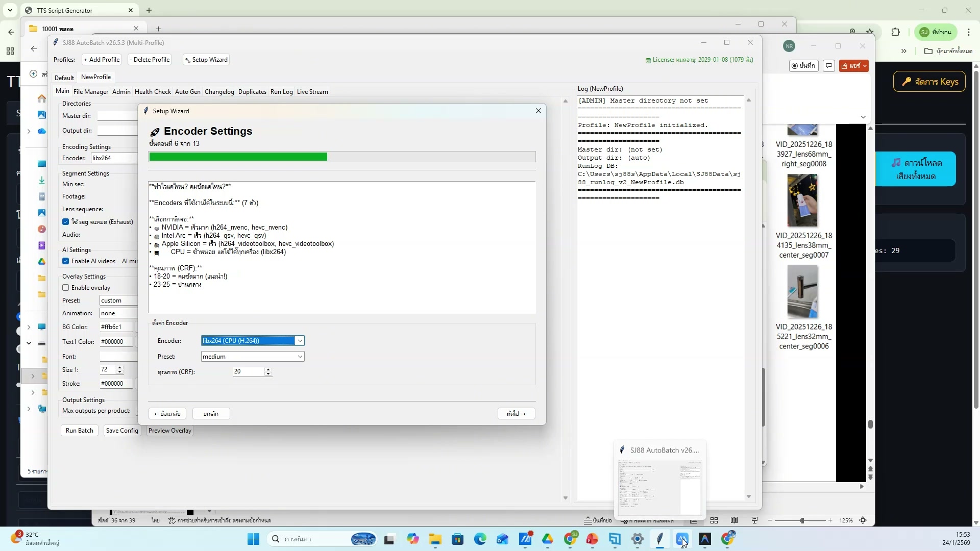
Task: Open the Encoder dropdown in wizard
Action: click(300, 341)
